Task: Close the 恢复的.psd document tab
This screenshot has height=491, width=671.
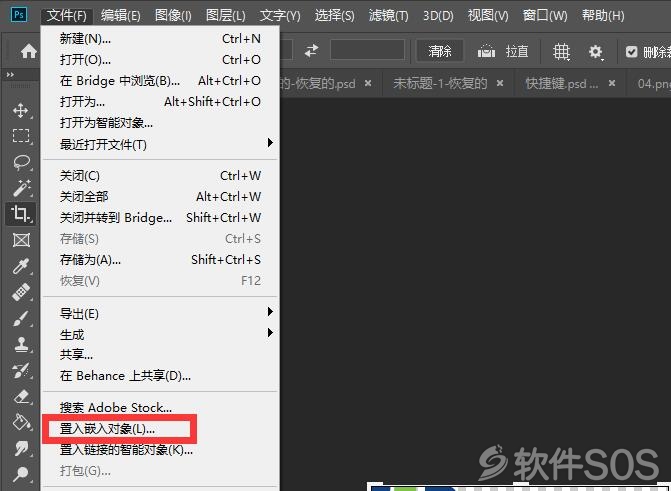Action: point(368,83)
